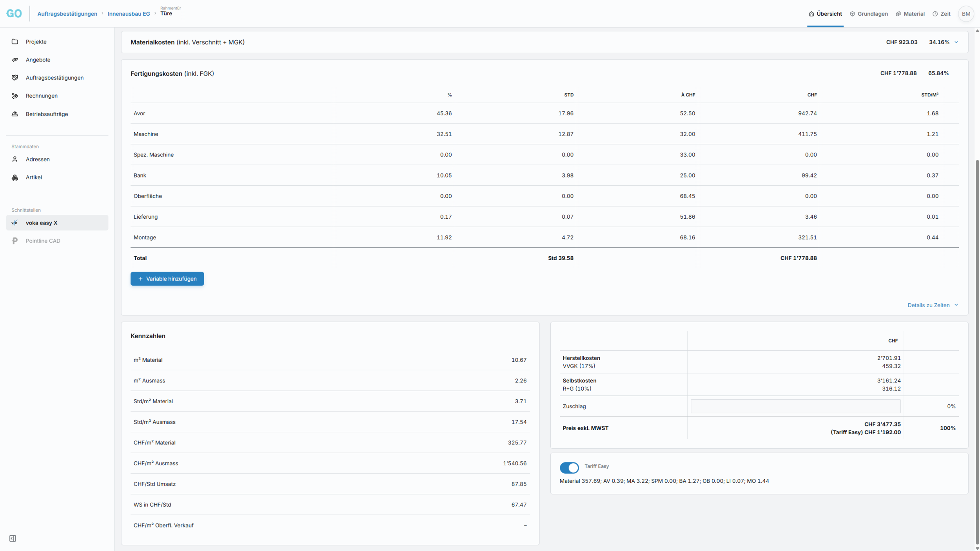Switch to the Grundlagen tab
980x551 pixels.
pos(868,14)
